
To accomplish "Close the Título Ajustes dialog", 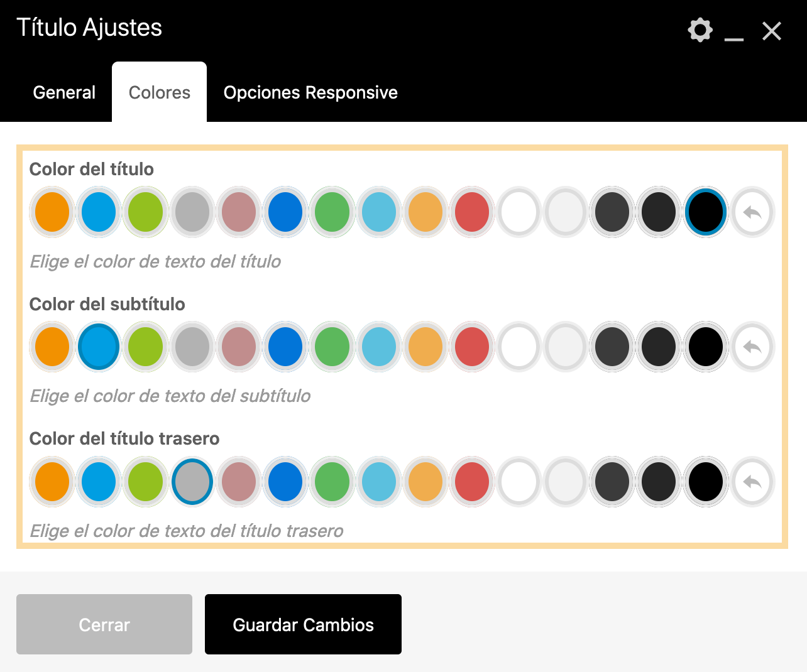I will pyautogui.click(x=772, y=31).
